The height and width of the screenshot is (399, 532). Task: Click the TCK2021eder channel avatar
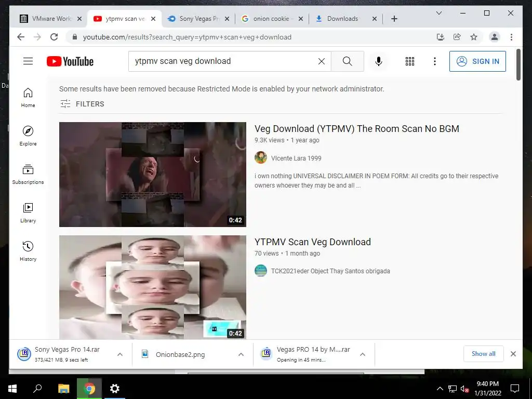coord(261,271)
